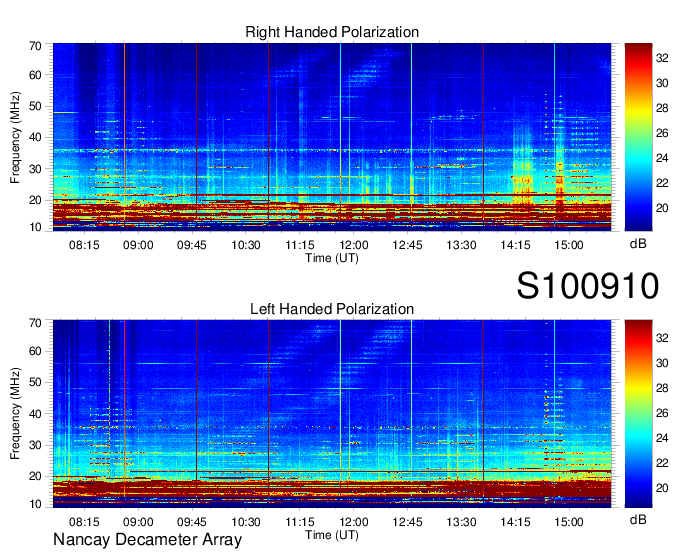Image resolution: width=680 pixels, height=552 pixels.
Task: Click the "Time (UT)" label under bottom plot
Action: coord(332,536)
